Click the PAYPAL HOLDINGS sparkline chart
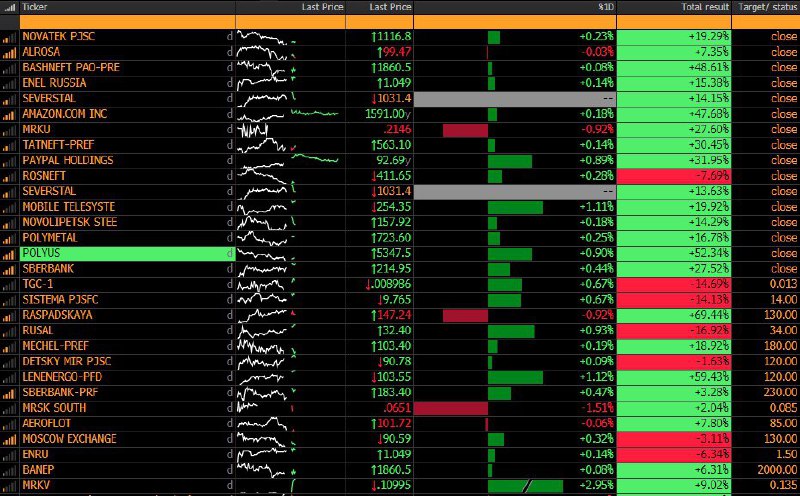The width and height of the screenshot is (800, 496). (288, 161)
